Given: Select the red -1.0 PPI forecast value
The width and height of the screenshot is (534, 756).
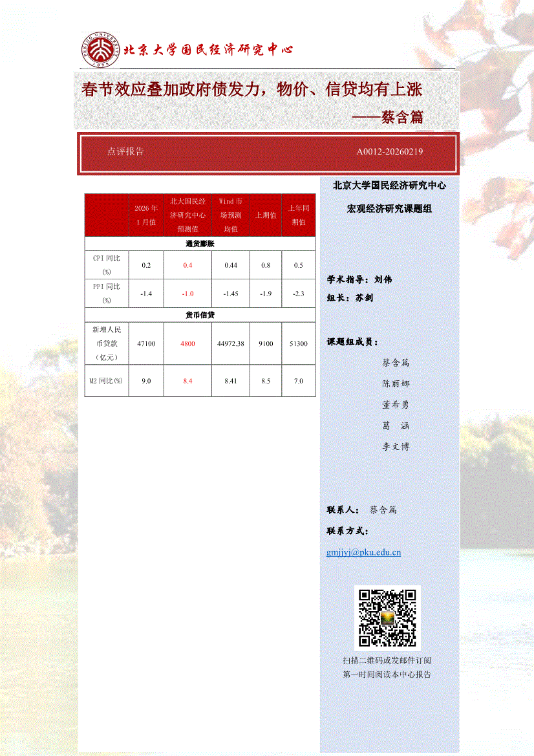Looking at the screenshot, I should pyautogui.click(x=187, y=294).
